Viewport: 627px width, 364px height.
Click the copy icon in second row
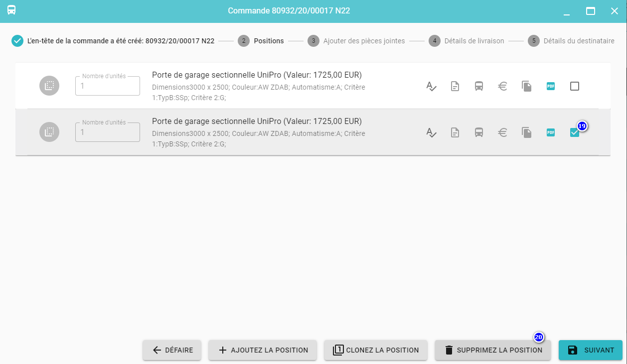pos(527,132)
